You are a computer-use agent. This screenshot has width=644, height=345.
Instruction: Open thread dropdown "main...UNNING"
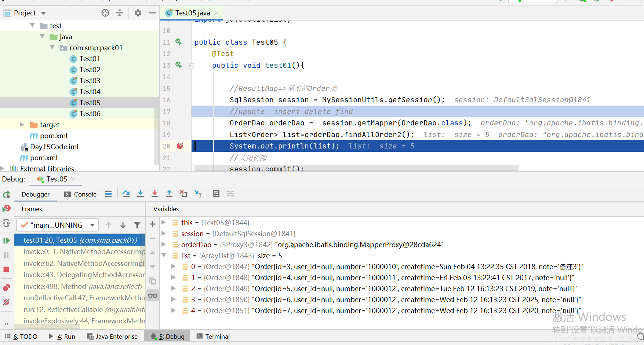click(x=57, y=225)
